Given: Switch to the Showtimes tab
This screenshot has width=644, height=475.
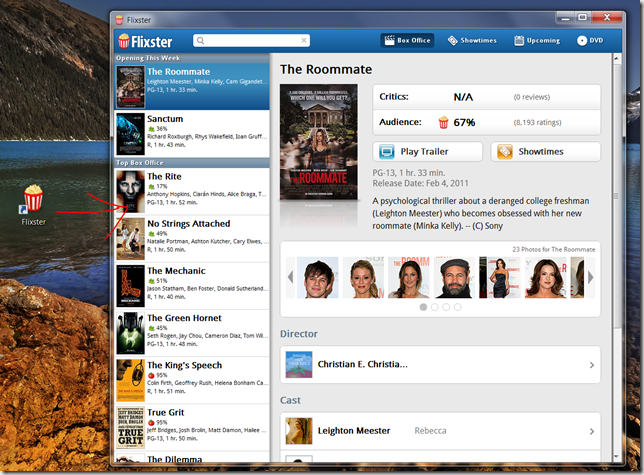Looking at the screenshot, I should [x=472, y=40].
